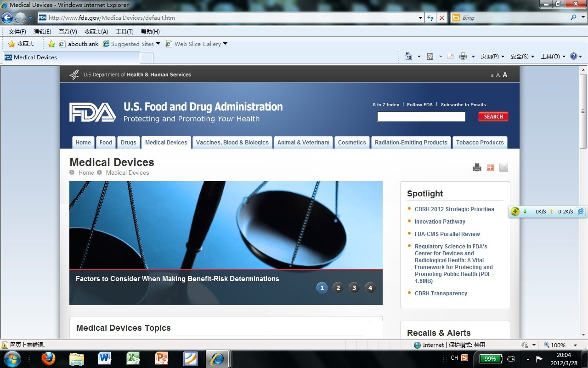Click the Favorites star button
This screenshot has width=588, height=368.
pyautogui.click(x=21, y=44)
